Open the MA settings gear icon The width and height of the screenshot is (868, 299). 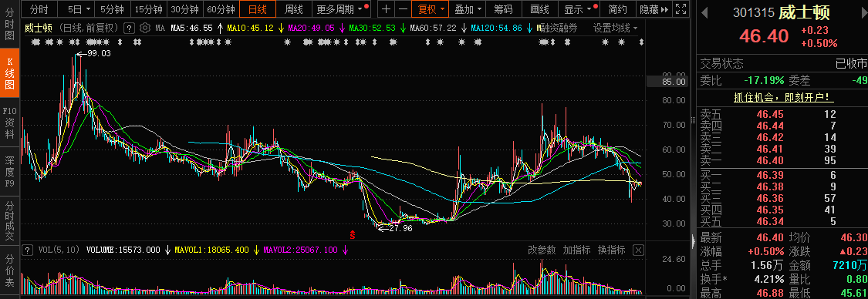coord(144,28)
